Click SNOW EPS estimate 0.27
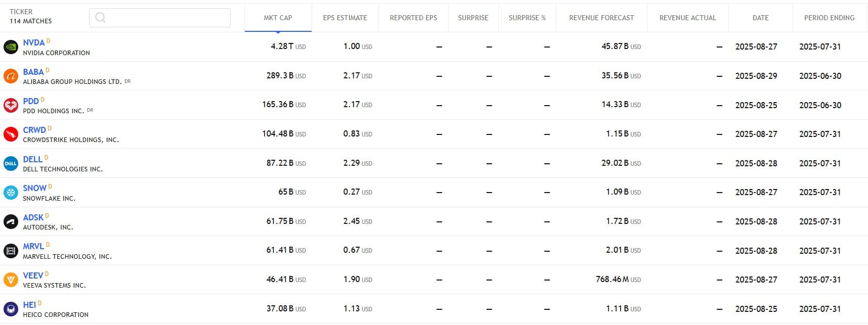The width and height of the screenshot is (868, 325). pyautogui.click(x=358, y=192)
